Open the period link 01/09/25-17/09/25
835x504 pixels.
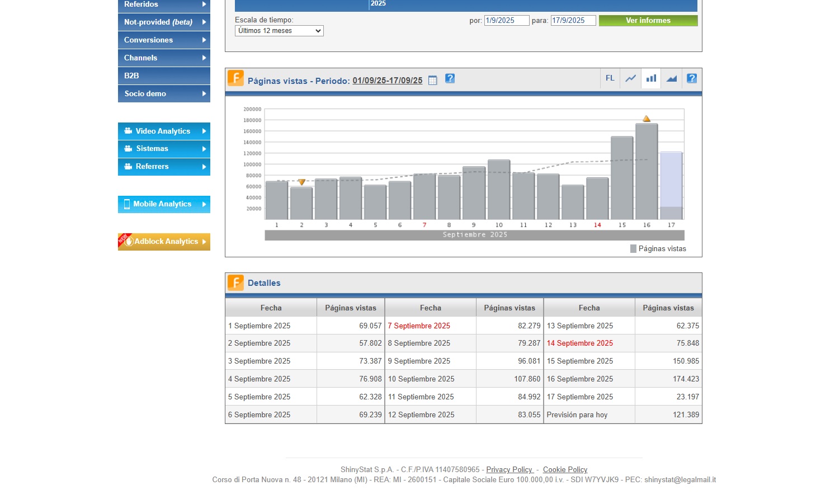(387, 81)
